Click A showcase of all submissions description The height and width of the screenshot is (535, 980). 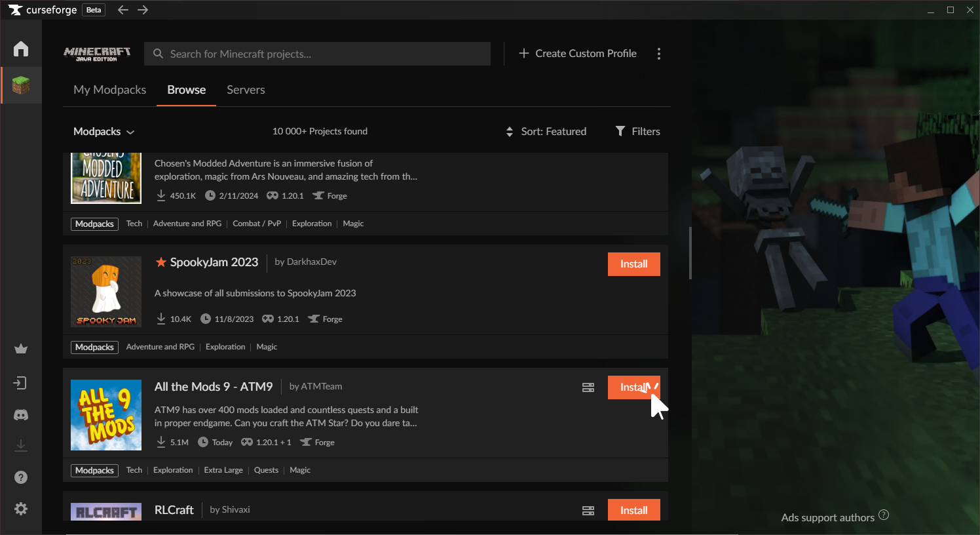[255, 293]
